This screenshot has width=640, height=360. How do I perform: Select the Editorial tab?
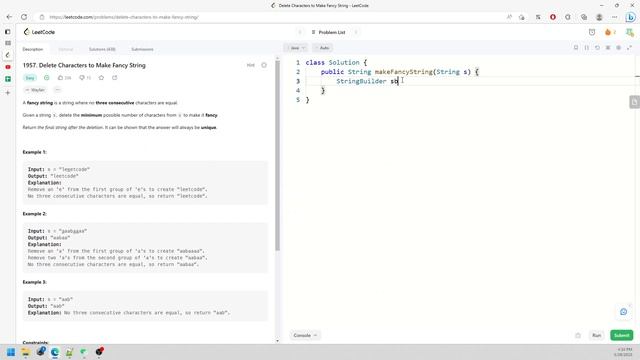[x=66, y=49]
